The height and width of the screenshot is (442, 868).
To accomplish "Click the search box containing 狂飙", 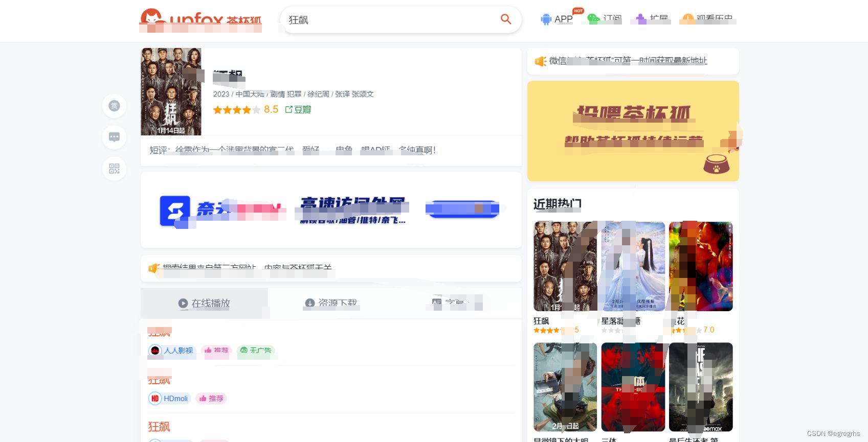I will pyautogui.click(x=400, y=20).
